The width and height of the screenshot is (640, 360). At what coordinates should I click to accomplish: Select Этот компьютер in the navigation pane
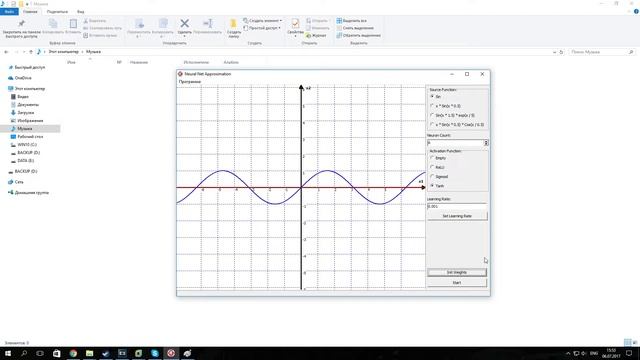[30, 89]
